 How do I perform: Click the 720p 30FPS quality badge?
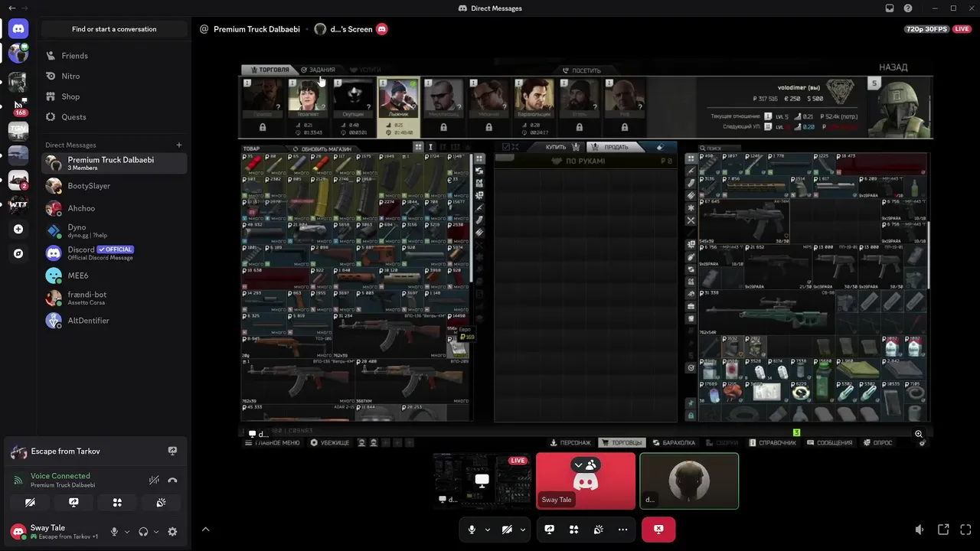[926, 29]
